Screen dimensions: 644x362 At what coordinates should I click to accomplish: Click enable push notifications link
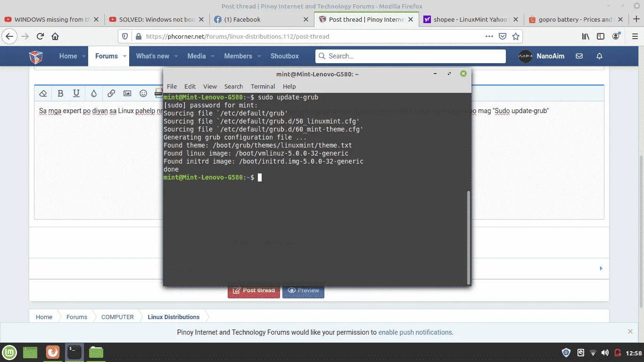pyautogui.click(x=416, y=332)
